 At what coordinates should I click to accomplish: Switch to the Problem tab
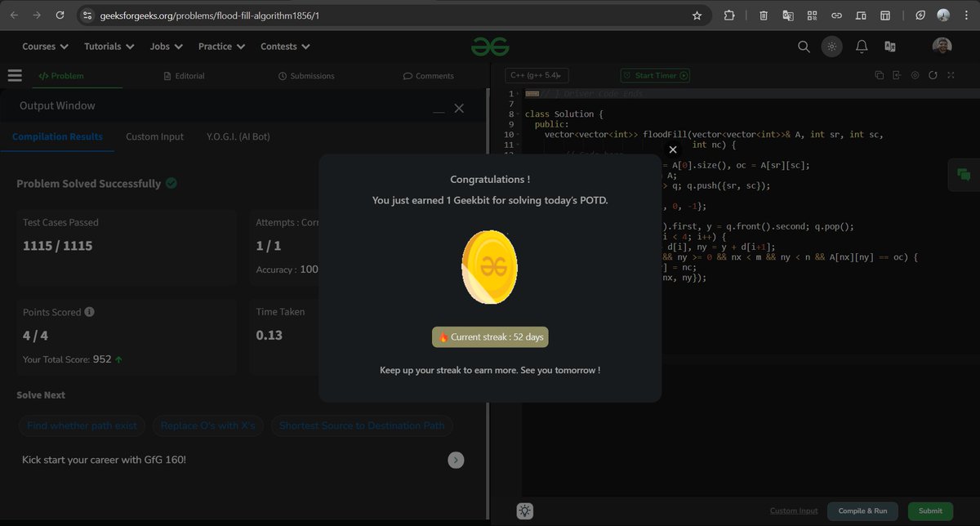click(x=60, y=76)
